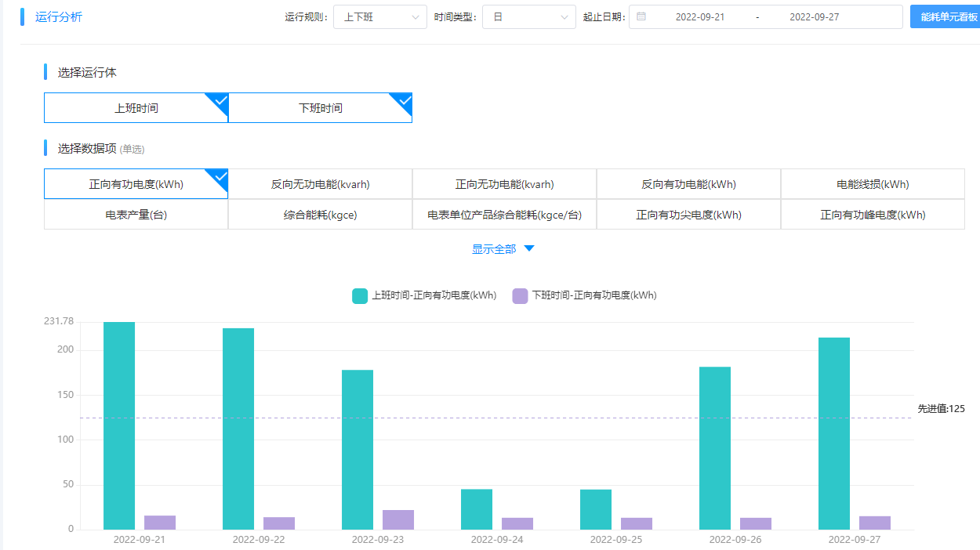The height and width of the screenshot is (550, 980).
Task: Deselect the 上班时间 operating option
Action: pos(136,108)
